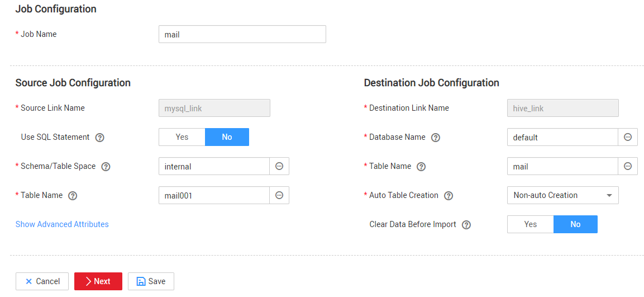This screenshot has height=297, width=644.
Task: Browse destination tables via ellipsis next to mail
Action: (x=628, y=166)
